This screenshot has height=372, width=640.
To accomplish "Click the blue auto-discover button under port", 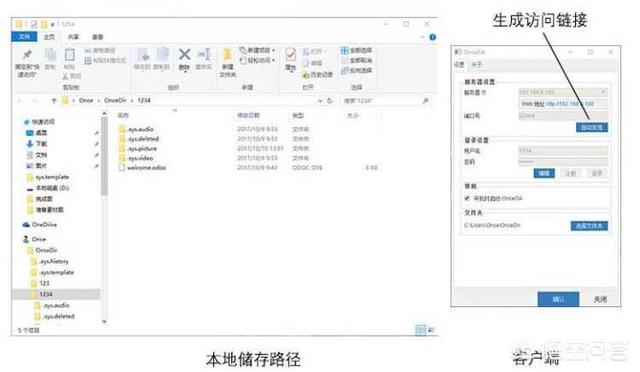I will [x=592, y=127].
